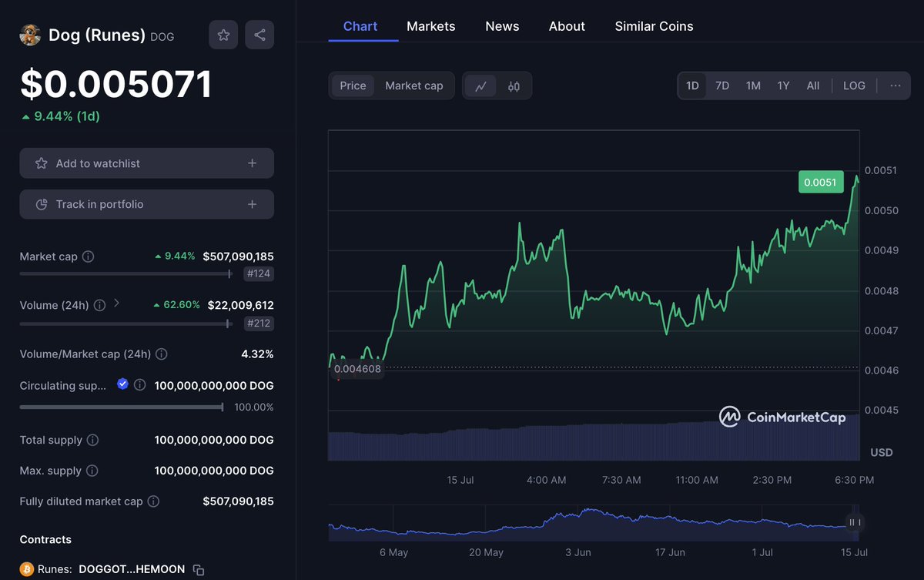
Task: Click the Dog (Runes) coin logo
Action: click(30, 35)
